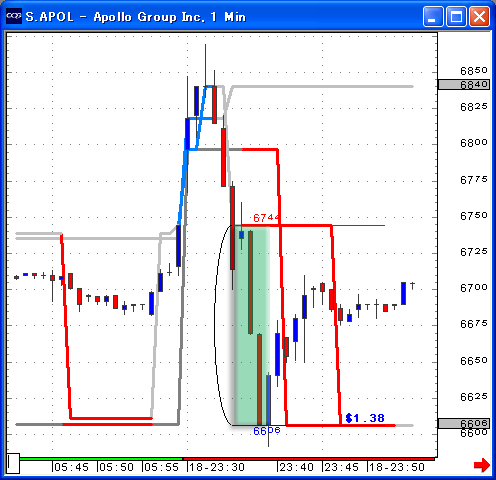
Task: Close the S.APOL chart window
Action: point(479,16)
